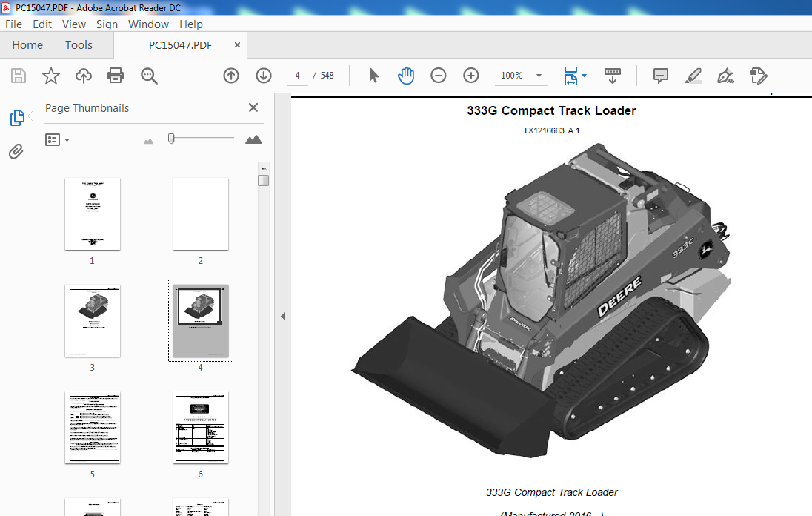
Task: Select page 3 thumbnail
Action: 93,321
